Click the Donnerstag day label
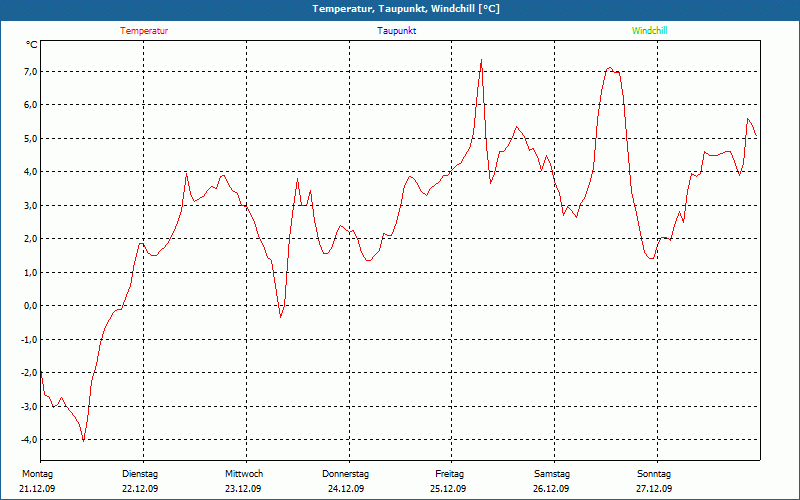800x500 pixels. click(345, 474)
